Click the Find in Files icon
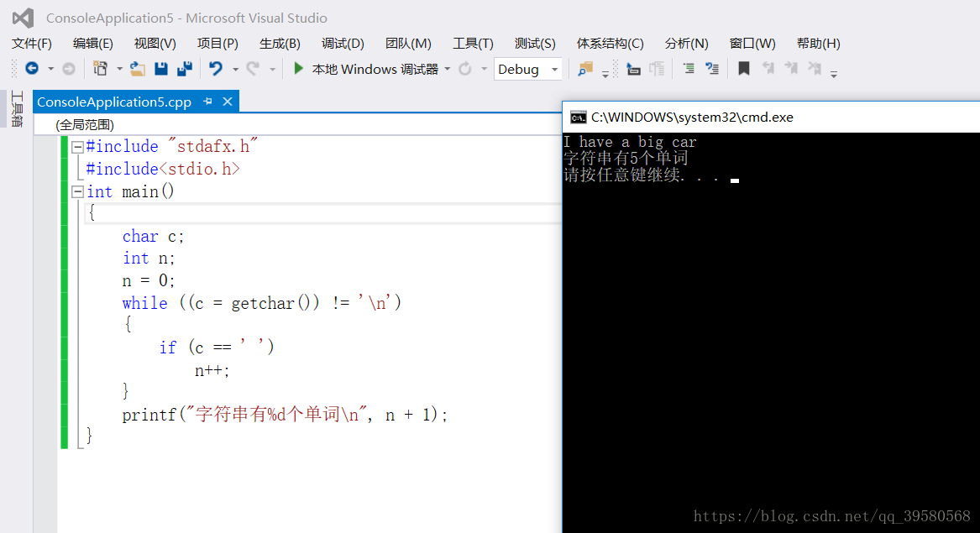 click(x=585, y=69)
